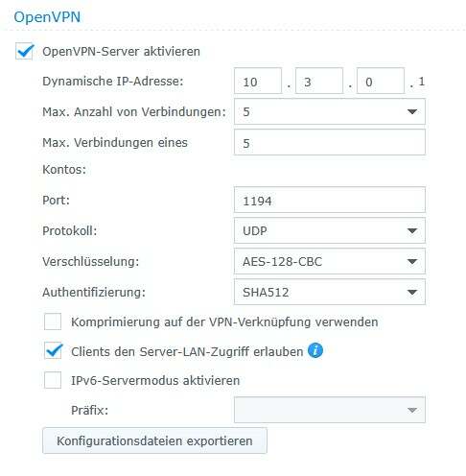The width and height of the screenshot is (466, 476).
Task: Toggle Clients den Server-LAN-Zugriff erlauben
Action: 53,351
